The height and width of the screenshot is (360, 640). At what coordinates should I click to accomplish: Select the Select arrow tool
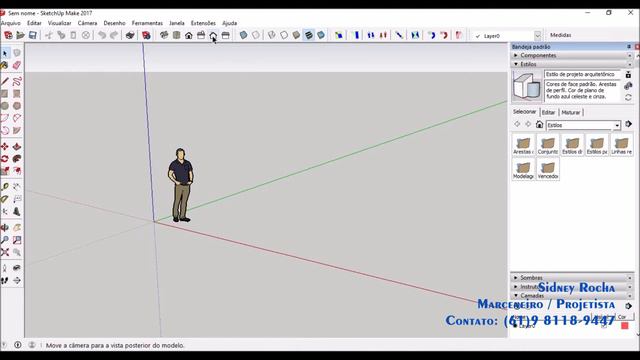coord(5,53)
